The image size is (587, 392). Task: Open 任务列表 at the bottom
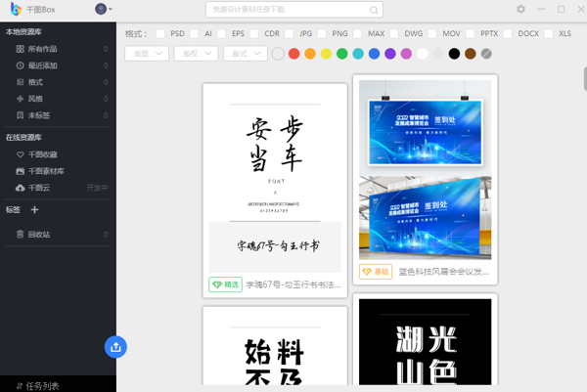pyautogui.click(x=41, y=385)
